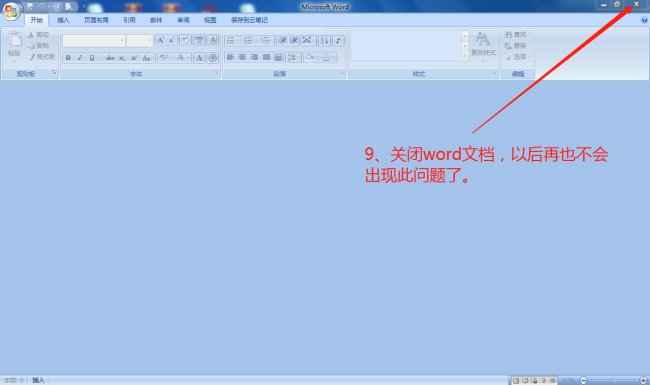This screenshot has height=385, width=650.
Task: Switch to the Home (开始) tab
Action: pos(36,20)
